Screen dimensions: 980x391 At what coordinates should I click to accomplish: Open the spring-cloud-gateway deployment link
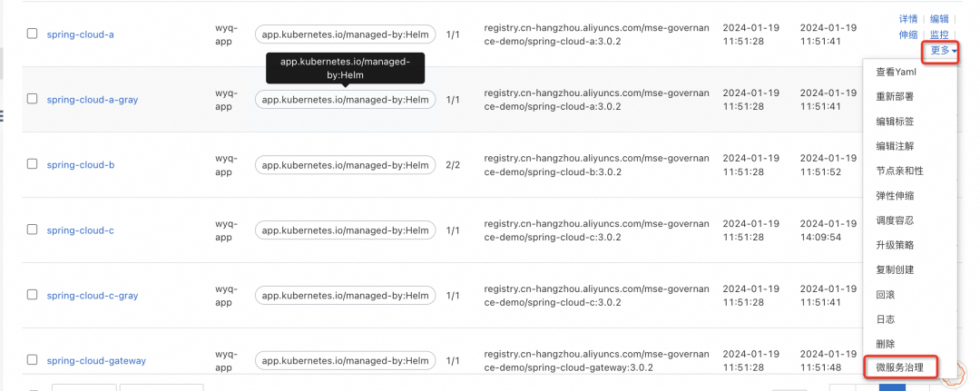pyautogui.click(x=96, y=361)
